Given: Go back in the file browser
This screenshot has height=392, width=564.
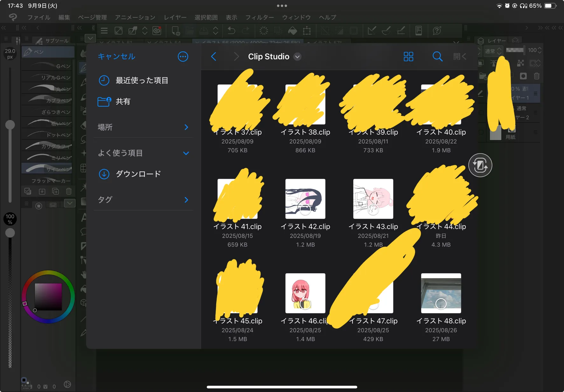Looking at the screenshot, I should tap(213, 57).
